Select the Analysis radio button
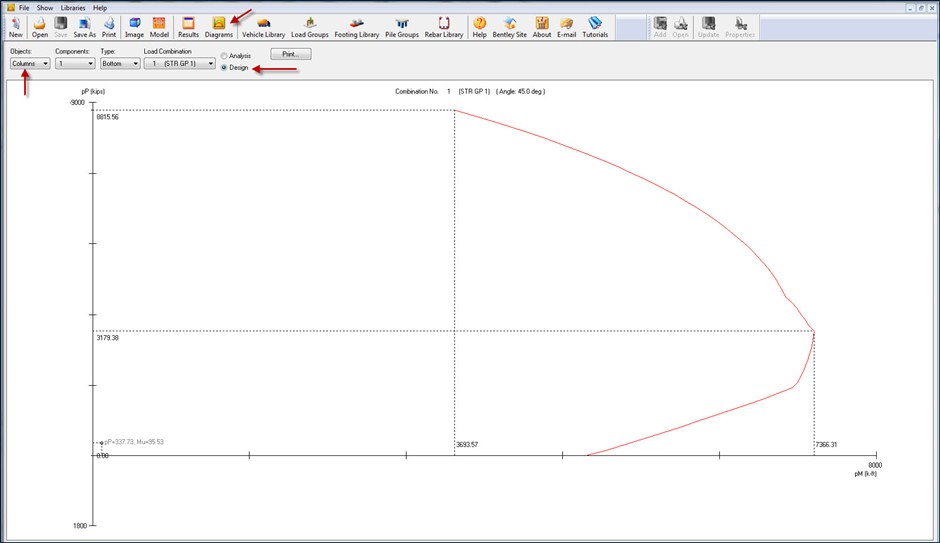 [224, 56]
